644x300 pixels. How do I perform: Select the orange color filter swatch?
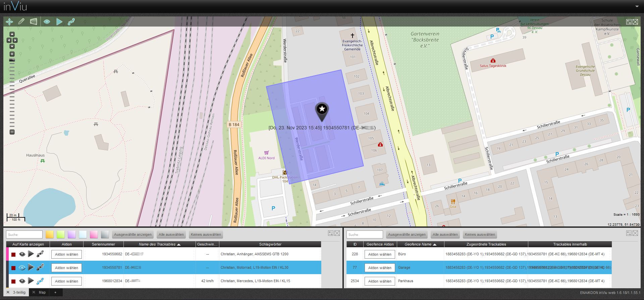pyautogui.click(x=50, y=234)
